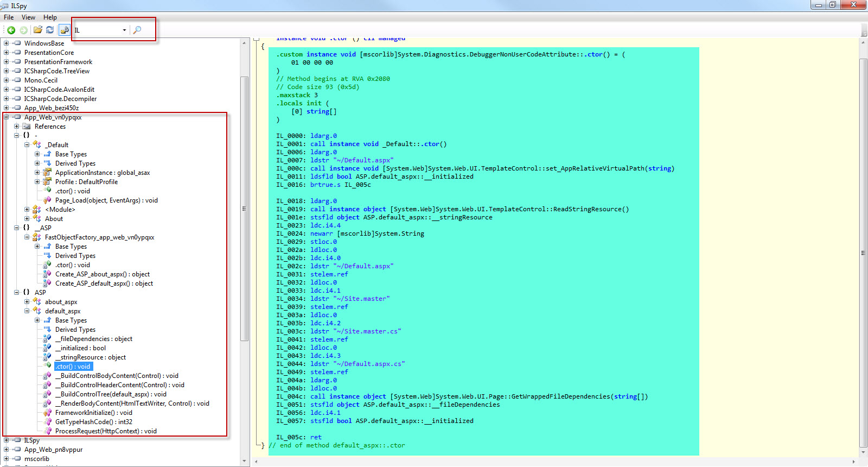This screenshot has width=868, height=467.
Task: Click the brtrue.s IL_005c jump target
Action: (358, 185)
